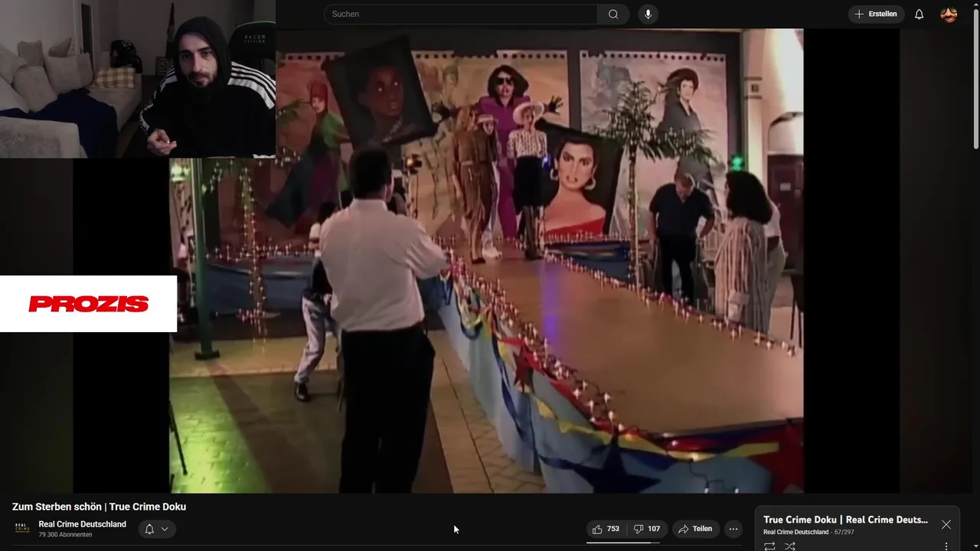Expand the subscription notification bell dropdown

157,529
